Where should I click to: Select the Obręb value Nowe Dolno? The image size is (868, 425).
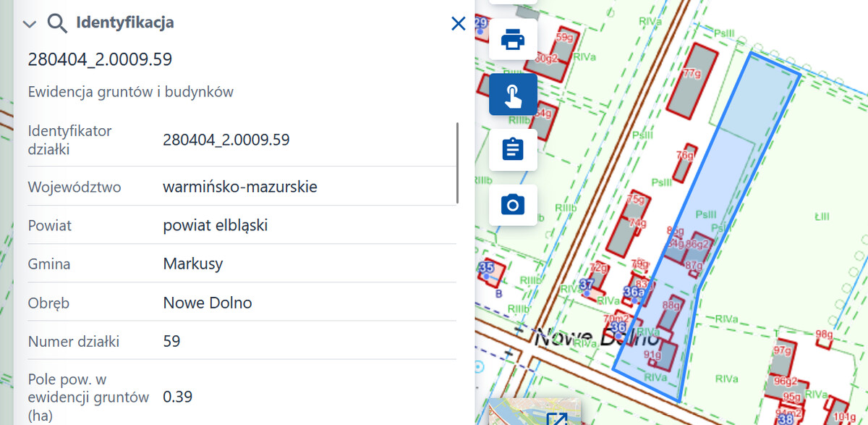point(207,303)
